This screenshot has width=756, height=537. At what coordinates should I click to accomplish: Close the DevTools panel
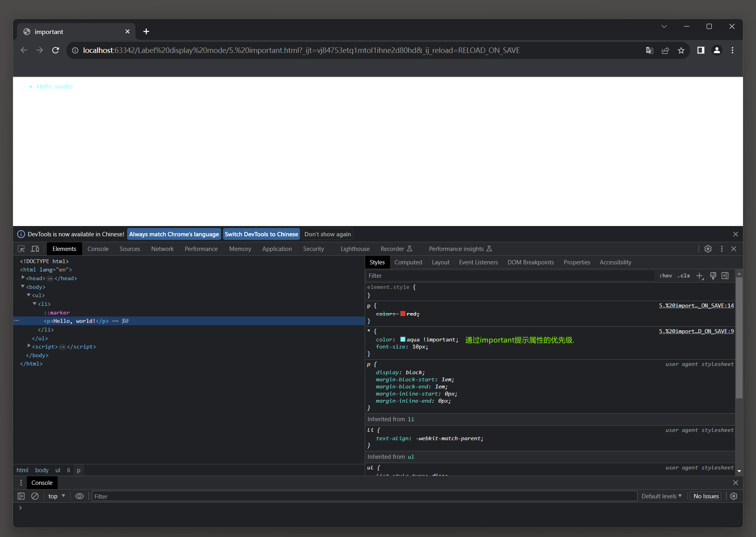tap(734, 249)
